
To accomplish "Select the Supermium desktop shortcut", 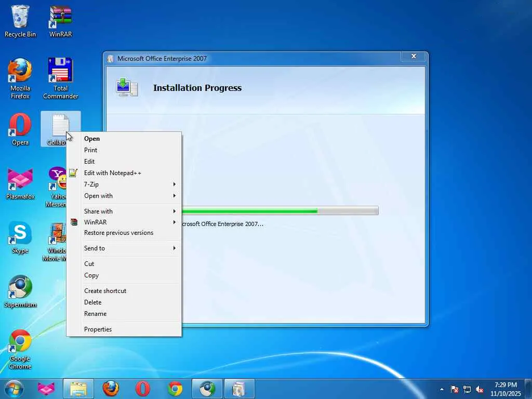I will 20,292.
